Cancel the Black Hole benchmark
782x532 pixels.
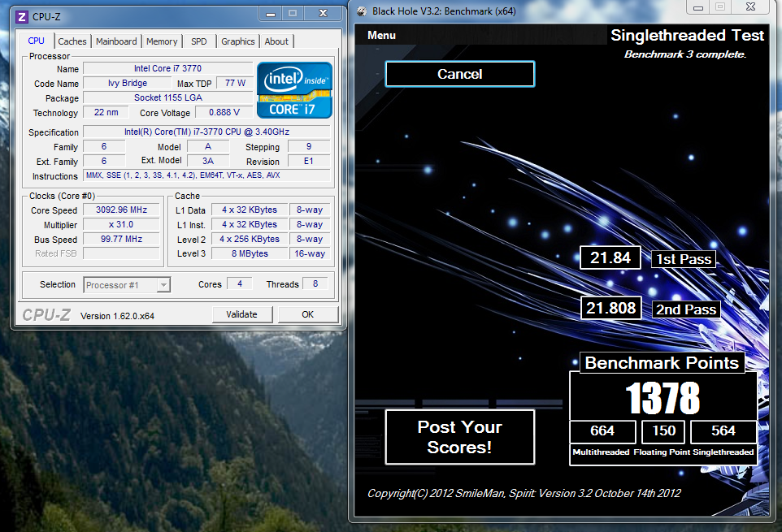pos(460,74)
